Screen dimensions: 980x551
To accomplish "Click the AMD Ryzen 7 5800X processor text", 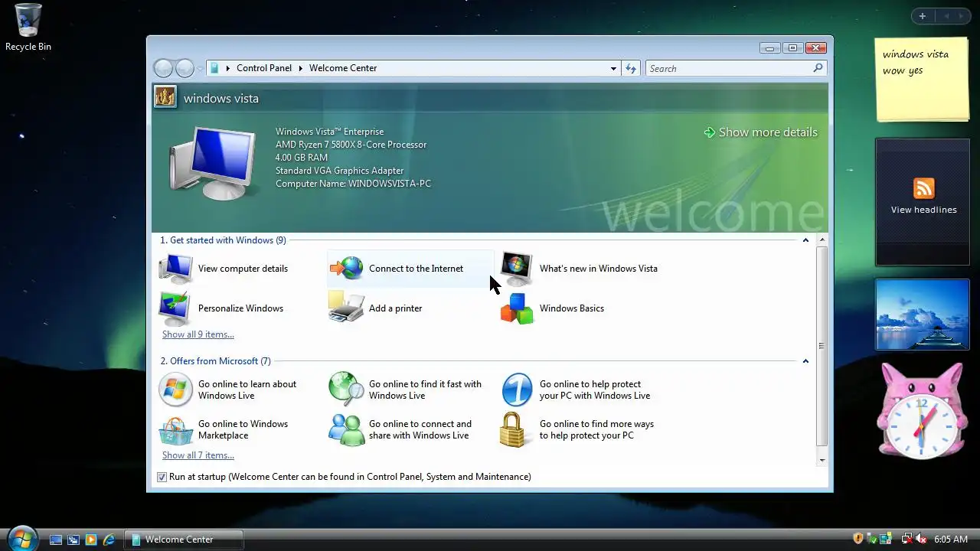I will [351, 145].
